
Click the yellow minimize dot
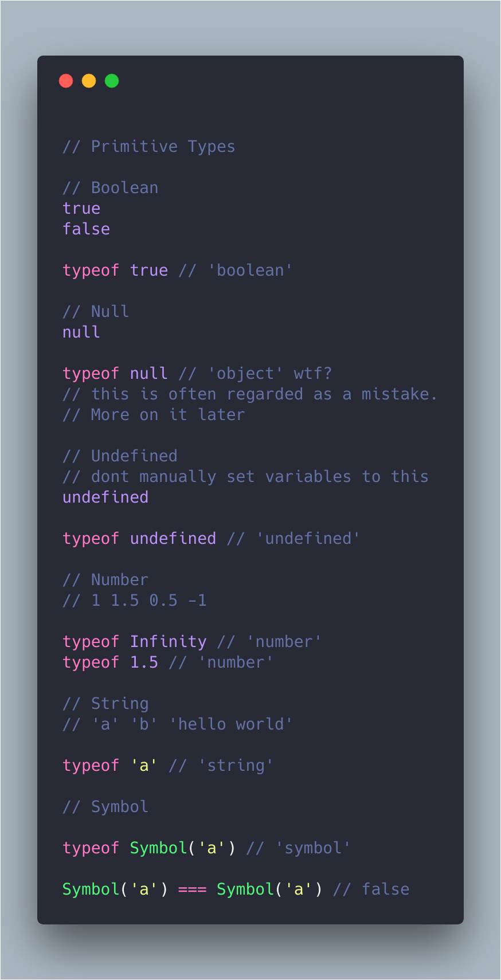click(x=89, y=81)
